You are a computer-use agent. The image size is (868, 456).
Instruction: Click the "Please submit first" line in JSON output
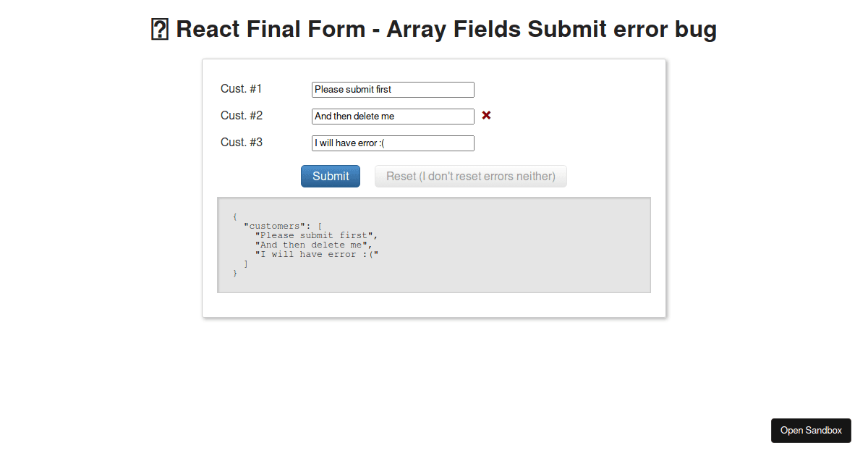[316, 236]
